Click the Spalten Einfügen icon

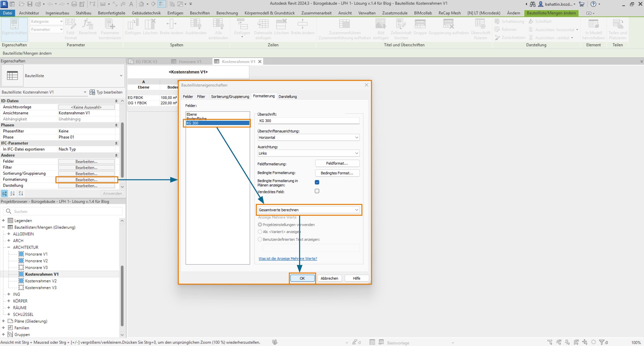pyautogui.click(x=133, y=27)
